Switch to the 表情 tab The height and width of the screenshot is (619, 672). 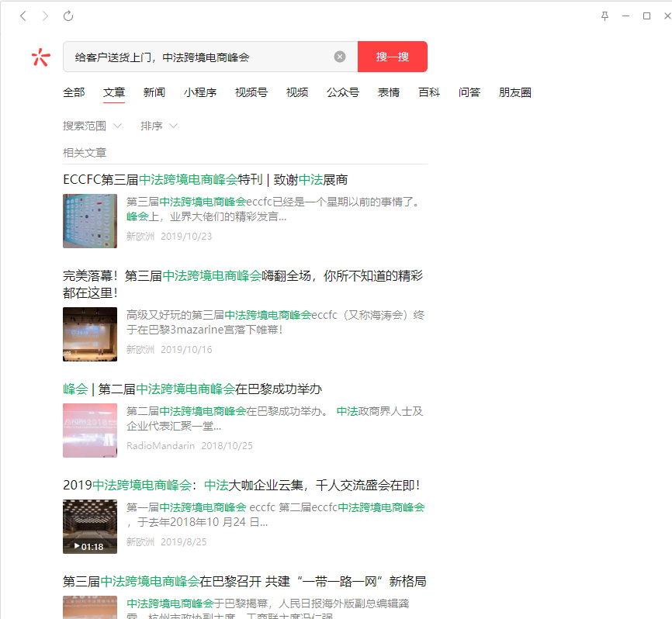pyautogui.click(x=389, y=92)
